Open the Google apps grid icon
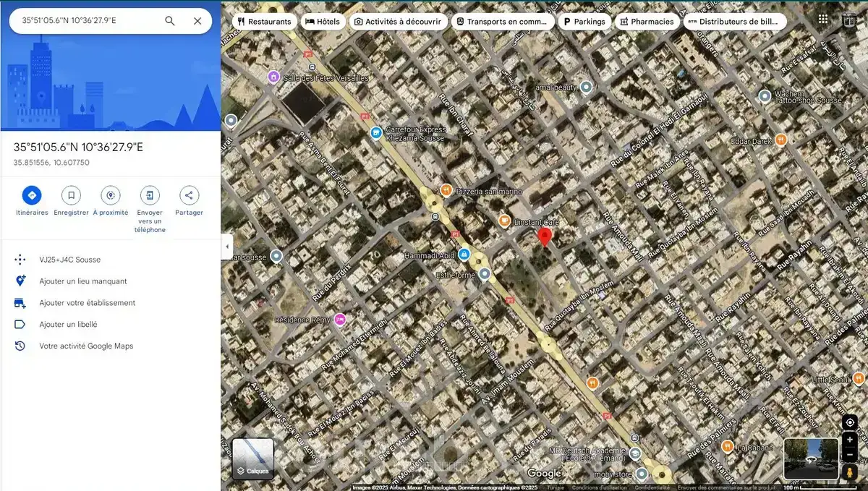Viewport: 868px width, 491px height. (x=822, y=21)
